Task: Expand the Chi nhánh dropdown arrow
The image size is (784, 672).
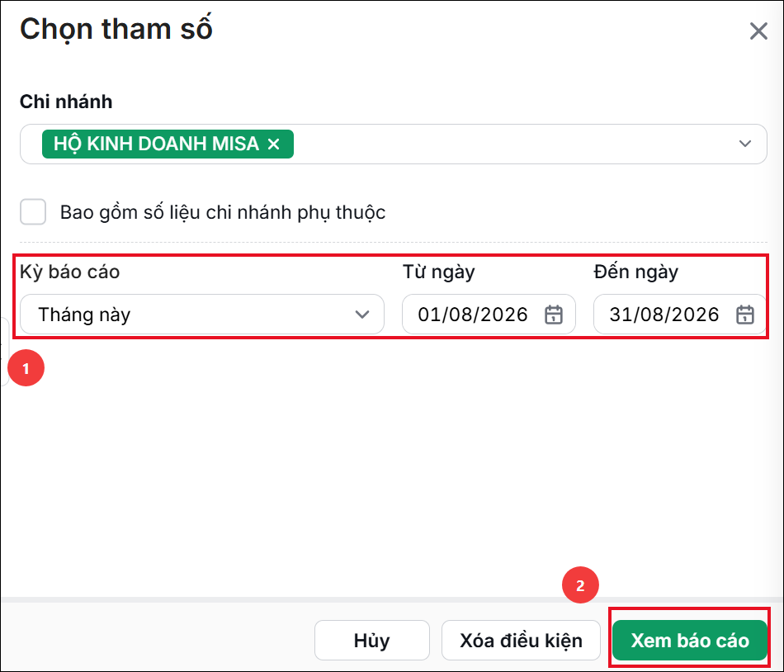Action: point(745,144)
